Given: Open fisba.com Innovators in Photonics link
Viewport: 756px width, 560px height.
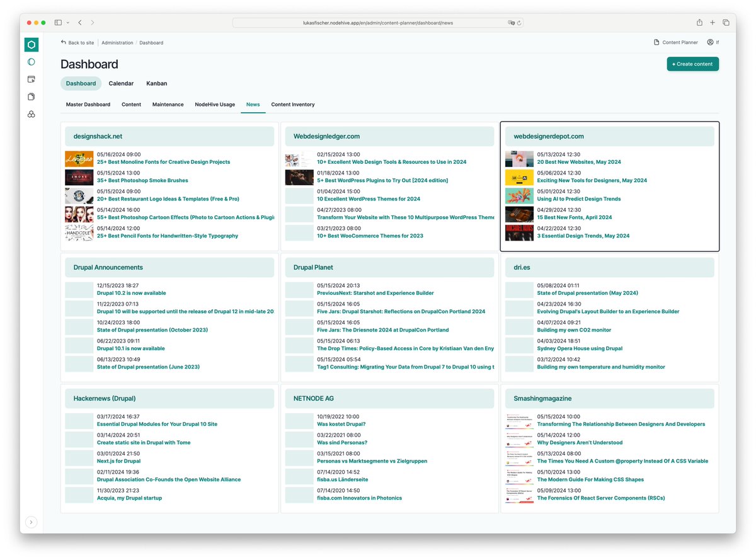Looking at the screenshot, I should click(359, 498).
